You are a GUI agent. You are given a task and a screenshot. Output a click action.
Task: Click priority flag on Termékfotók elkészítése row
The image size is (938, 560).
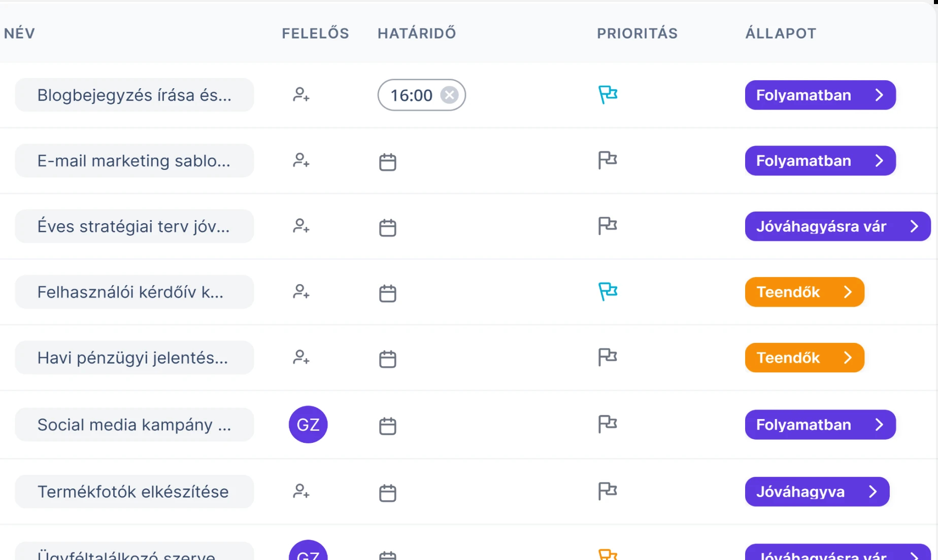pos(608,491)
